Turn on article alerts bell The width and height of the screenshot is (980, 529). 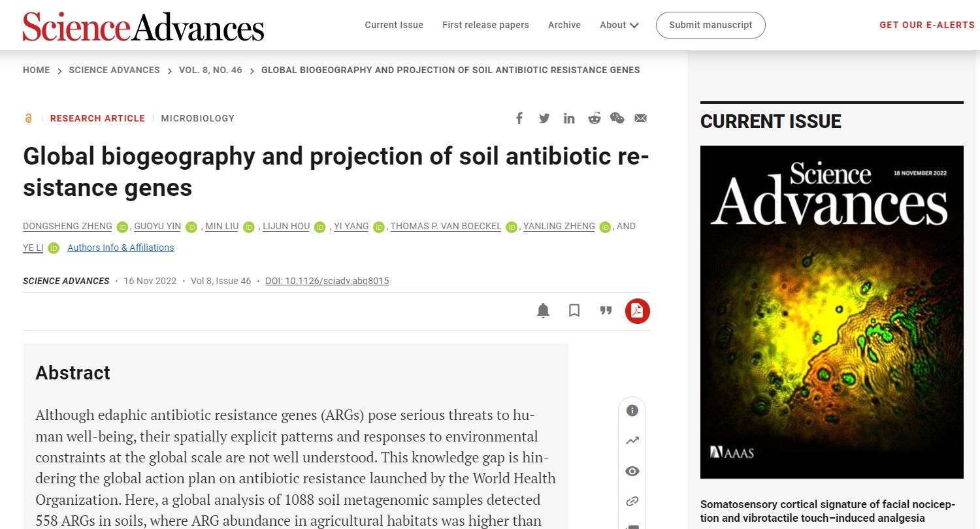[543, 311]
